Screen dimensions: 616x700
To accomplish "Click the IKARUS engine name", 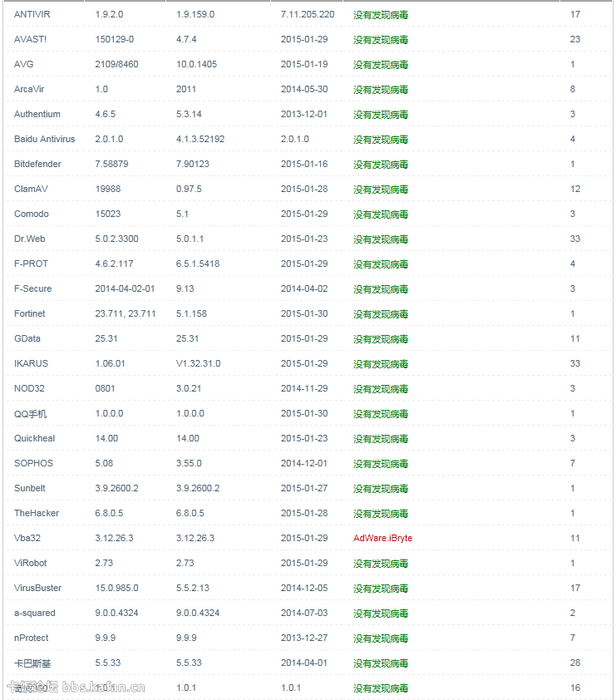I will click(31, 364).
